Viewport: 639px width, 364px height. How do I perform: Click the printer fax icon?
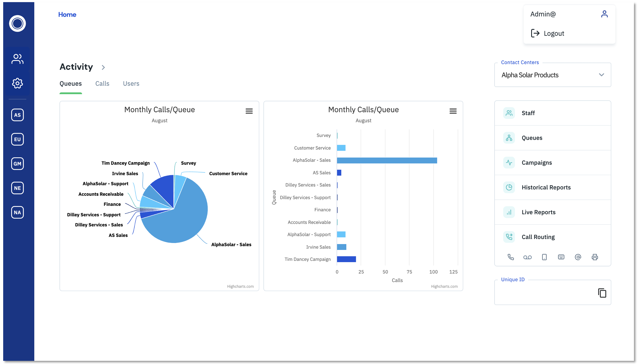click(595, 257)
